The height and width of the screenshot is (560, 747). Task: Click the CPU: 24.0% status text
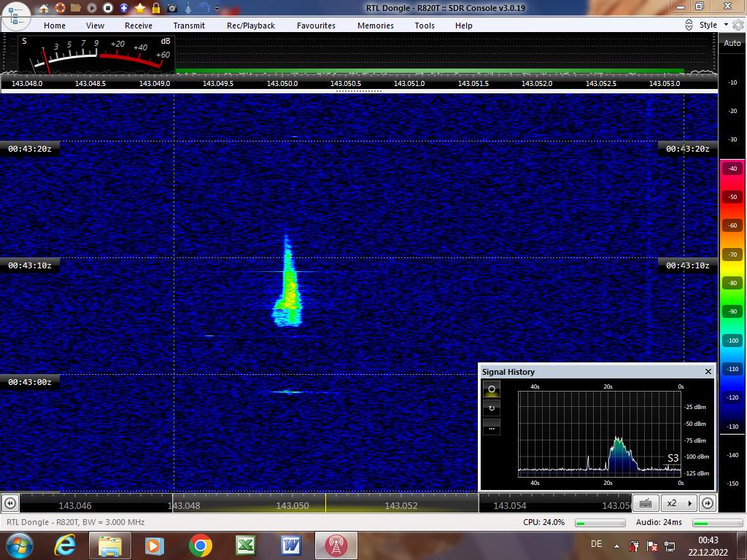click(543, 522)
